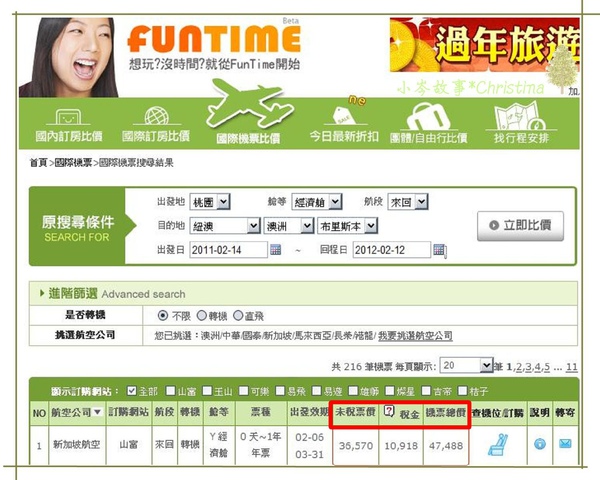This screenshot has height=480, width=600.
Task: Click 新加坡航空 airline cell in row 1
Action: pos(77,444)
